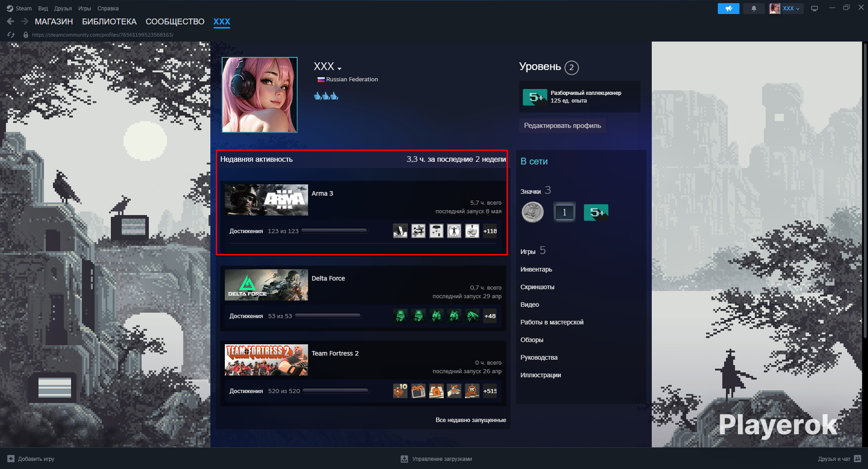Open the Работы в мастерской link

[552, 322]
